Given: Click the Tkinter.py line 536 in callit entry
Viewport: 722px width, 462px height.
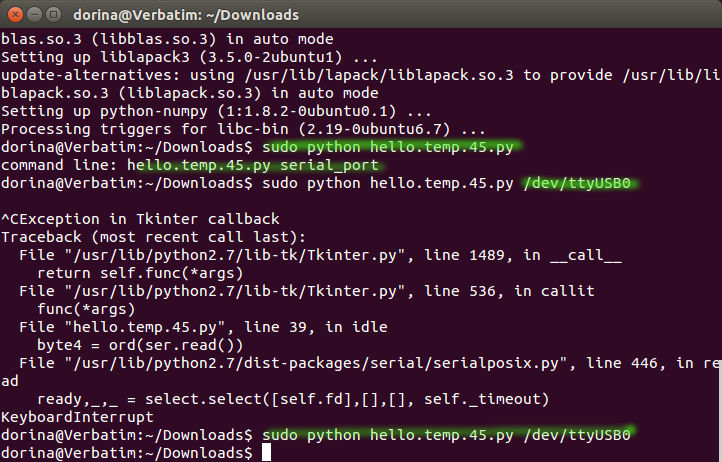Looking at the screenshot, I should [307, 291].
